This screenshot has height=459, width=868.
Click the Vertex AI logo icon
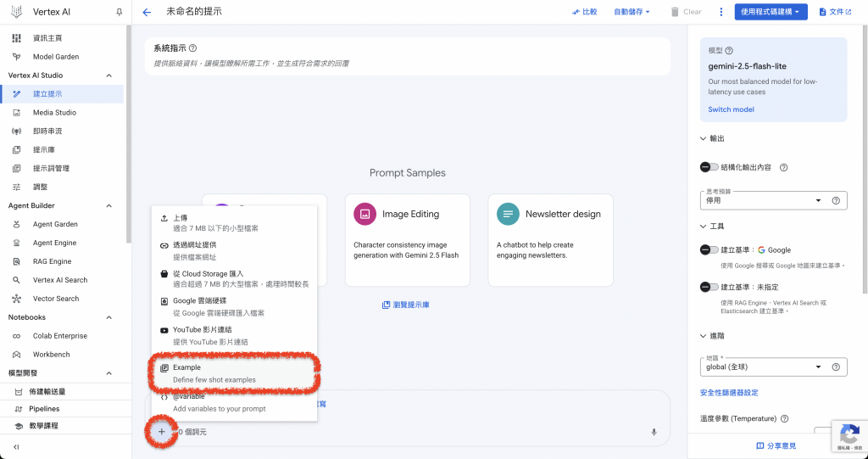(x=17, y=12)
